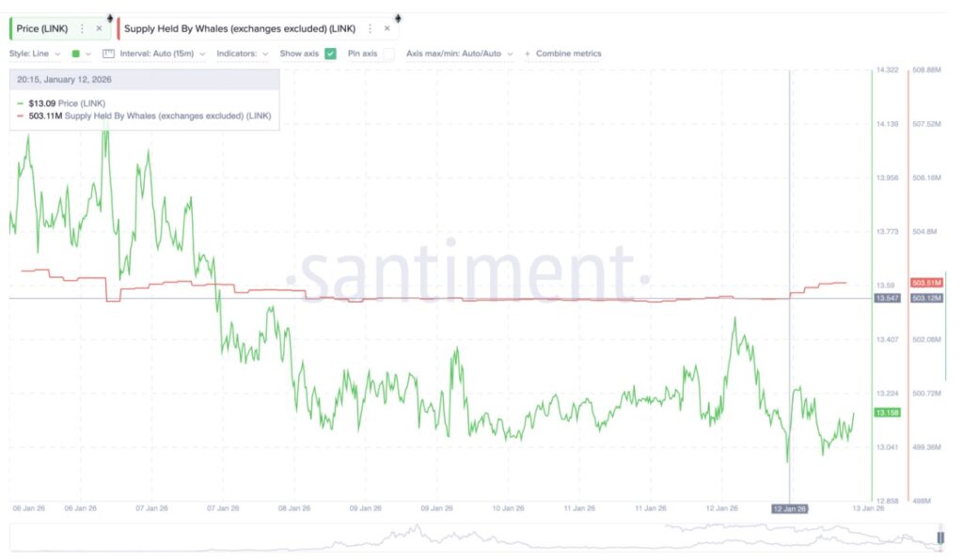Image resolution: width=963 pixels, height=560 pixels.
Task: Open options menu for Supply Held By Whales
Action: (370, 29)
